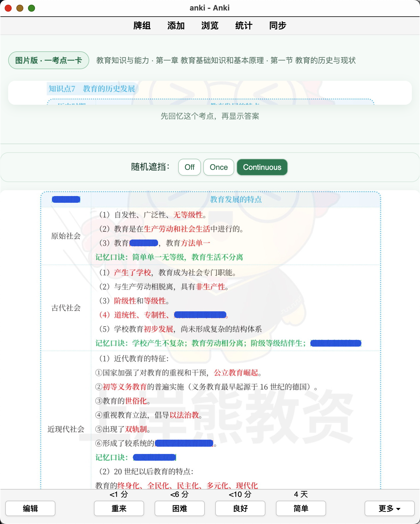The height and width of the screenshot is (524, 420).
Task: Click the 随机遮挡 label
Action: (x=150, y=167)
